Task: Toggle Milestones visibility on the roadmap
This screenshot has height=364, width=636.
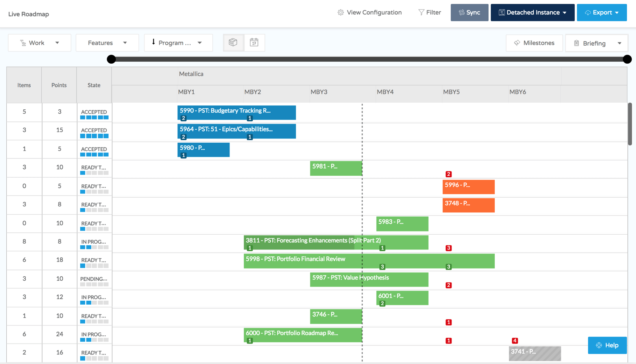Action: tap(534, 43)
